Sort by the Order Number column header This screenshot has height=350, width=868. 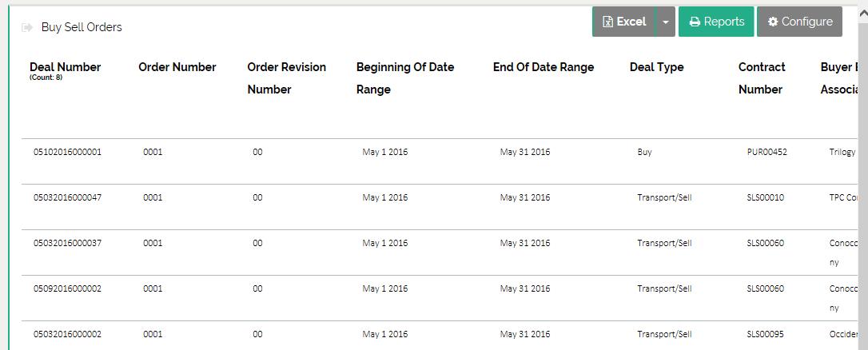coord(177,67)
